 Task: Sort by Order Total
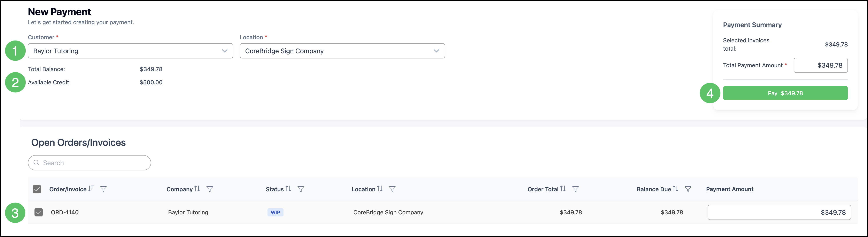(x=563, y=189)
